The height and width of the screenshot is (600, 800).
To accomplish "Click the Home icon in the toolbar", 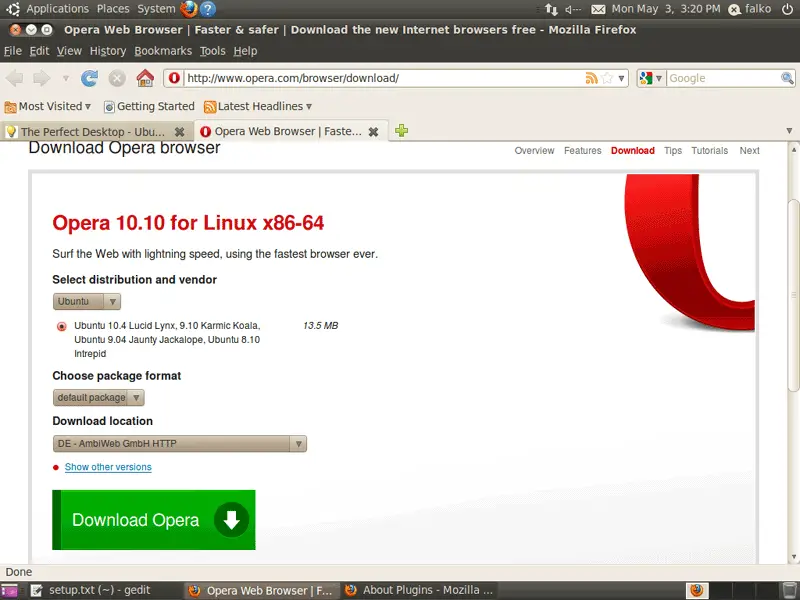I will [x=145, y=78].
